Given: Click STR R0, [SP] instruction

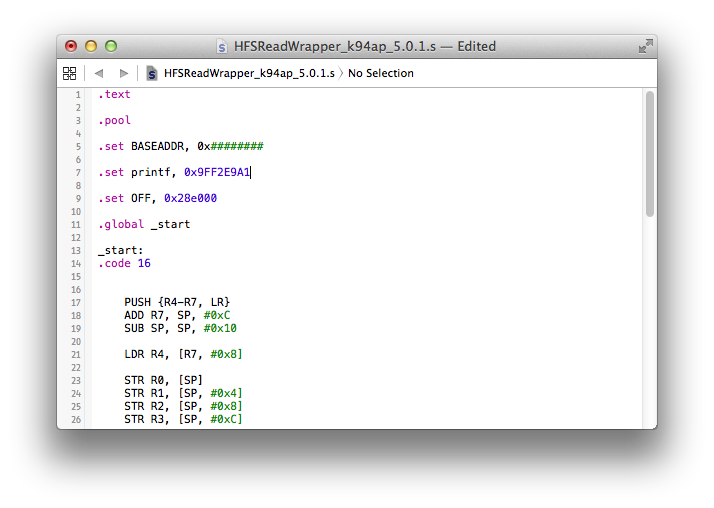Looking at the screenshot, I should [163, 380].
